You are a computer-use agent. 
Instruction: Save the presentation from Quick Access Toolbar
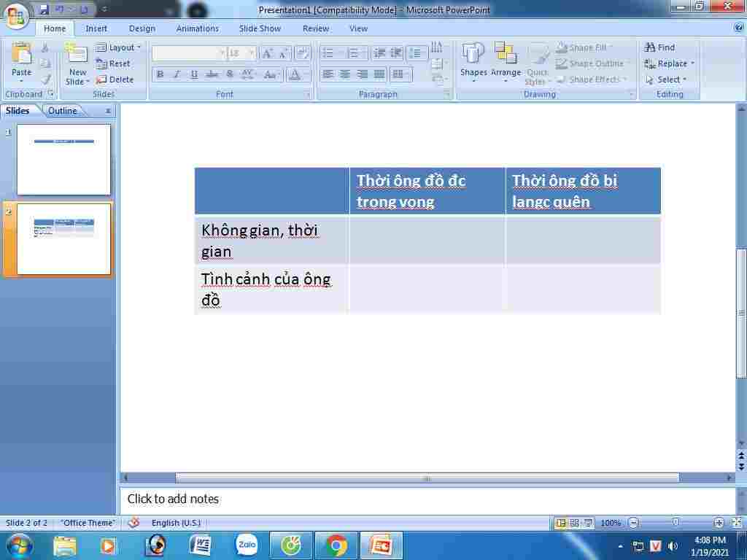click(x=44, y=9)
